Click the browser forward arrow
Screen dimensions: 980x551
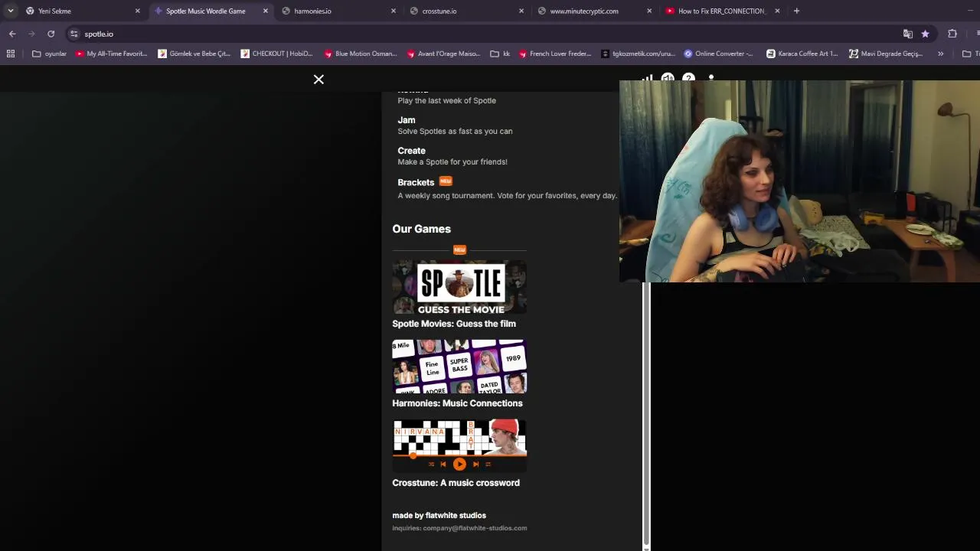pyautogui.click(x=31, y=34)
